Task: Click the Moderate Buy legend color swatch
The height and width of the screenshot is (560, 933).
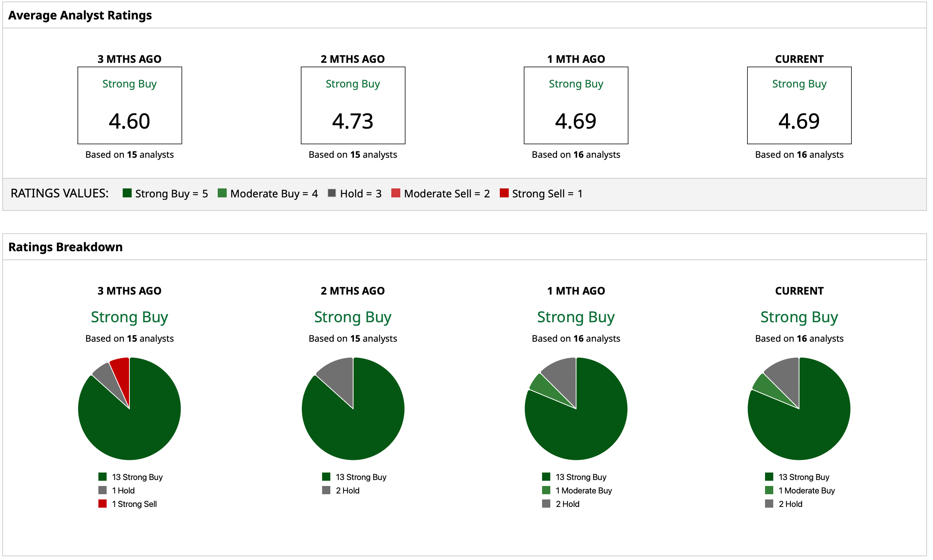Action: [x=222, y=193]
